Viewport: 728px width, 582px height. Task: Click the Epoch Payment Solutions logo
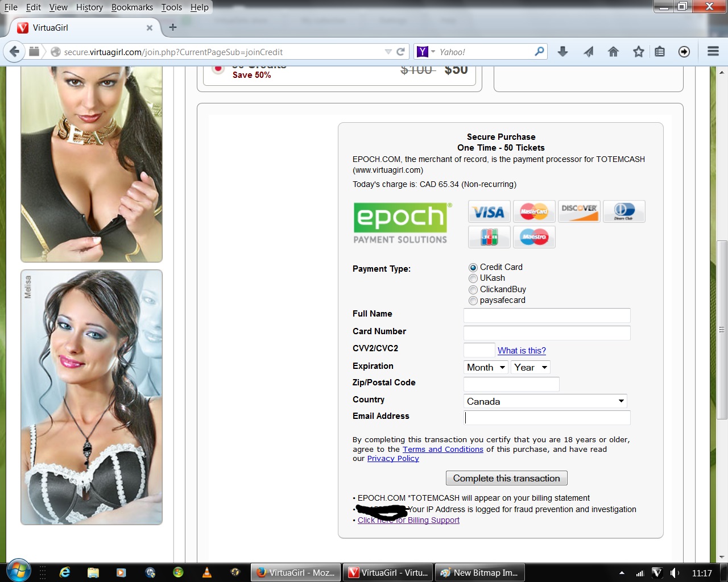click(402, 223)
